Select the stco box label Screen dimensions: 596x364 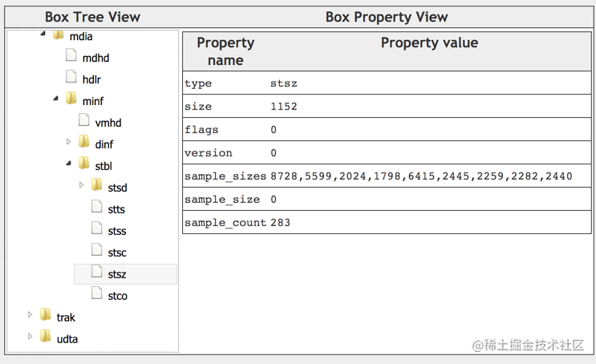click(117, 297)
